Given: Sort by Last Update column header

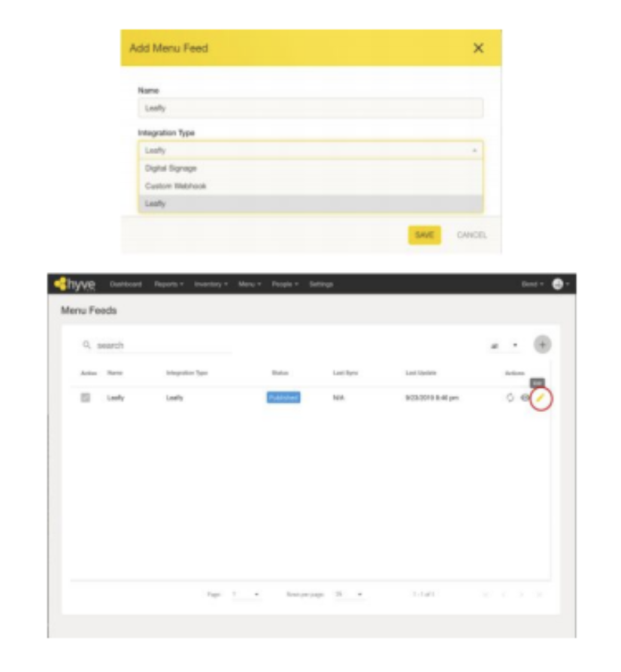Looking at the screenshot, I should tap(421, 373).
